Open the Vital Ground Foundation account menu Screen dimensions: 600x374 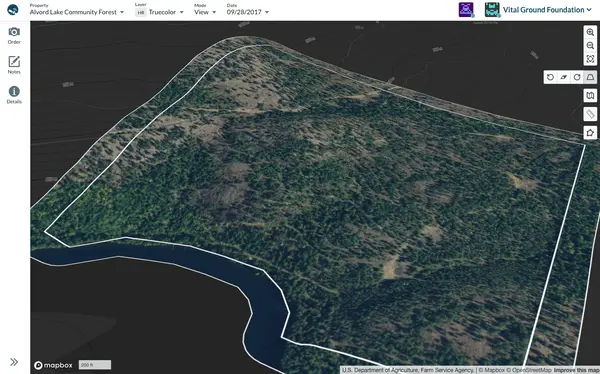pyautogui.click(x=547, y=10)
